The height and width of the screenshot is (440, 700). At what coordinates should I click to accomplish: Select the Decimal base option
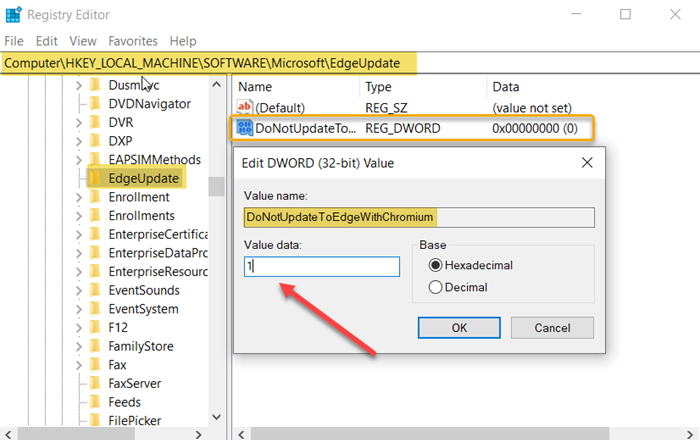[x=458, y=287]
